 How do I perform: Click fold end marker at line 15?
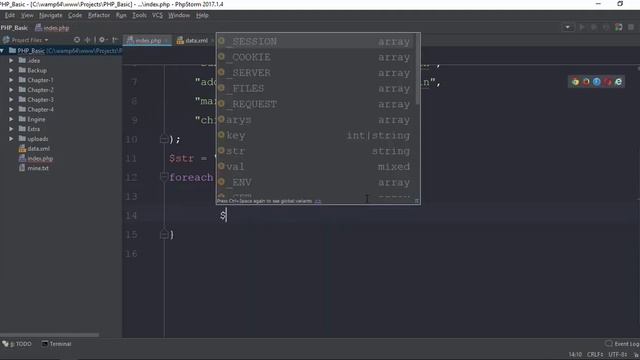[x=164, y=235]
